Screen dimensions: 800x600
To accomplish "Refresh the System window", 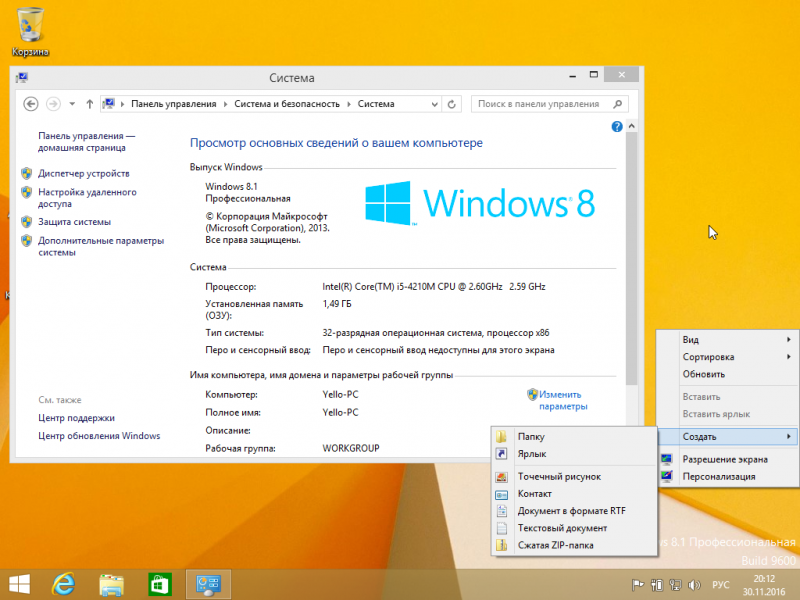I will click(452, 104).
